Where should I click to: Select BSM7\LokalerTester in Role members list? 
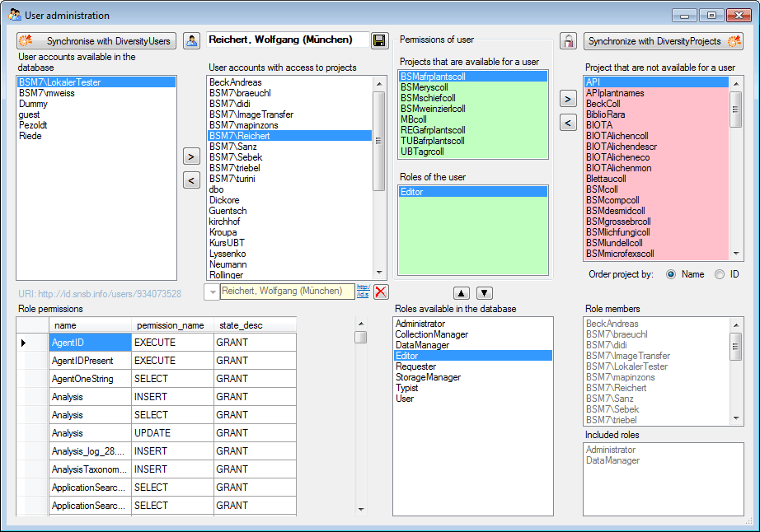click(656, 366)
